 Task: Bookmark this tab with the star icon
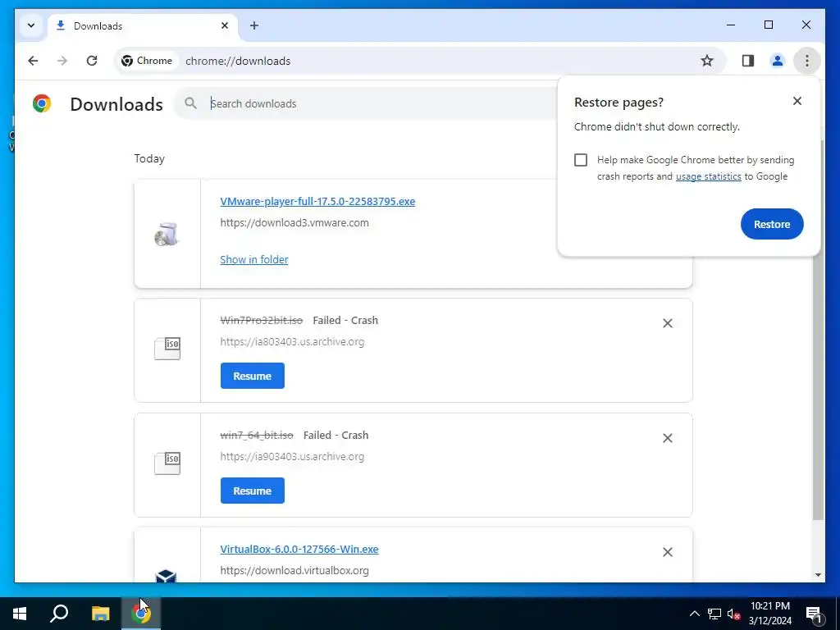[707, 61]
